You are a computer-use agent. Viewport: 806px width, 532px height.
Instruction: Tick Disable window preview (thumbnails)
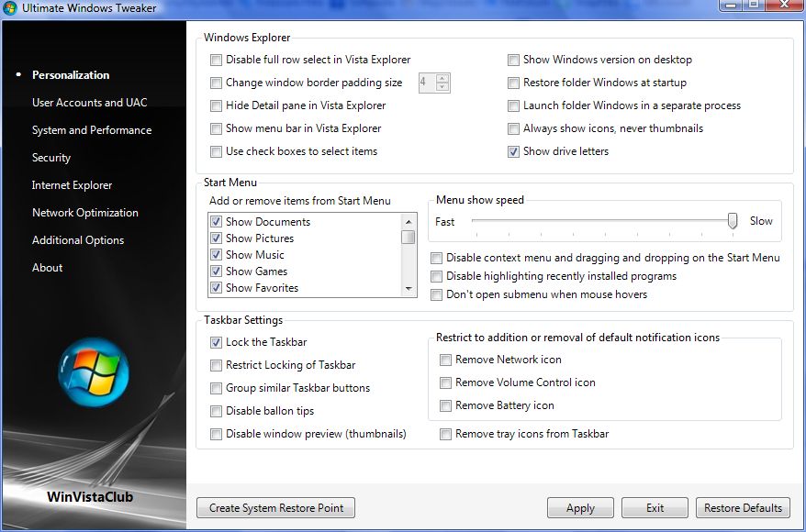216,434
